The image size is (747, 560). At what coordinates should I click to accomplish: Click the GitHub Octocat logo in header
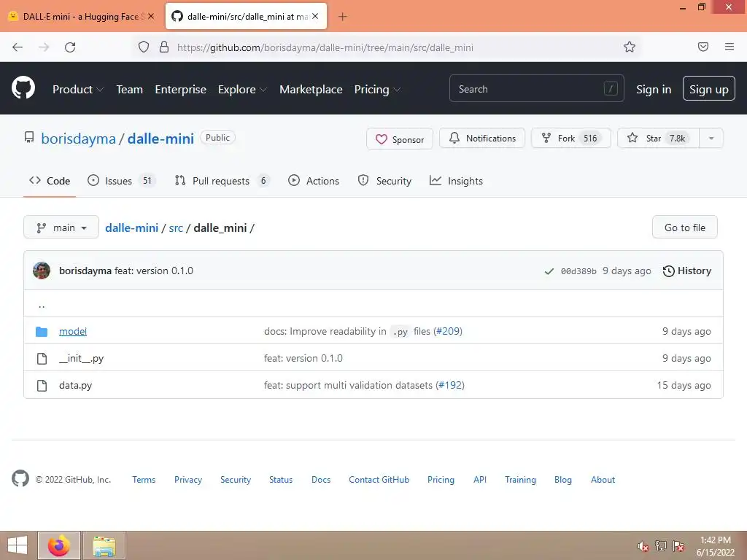23,88
